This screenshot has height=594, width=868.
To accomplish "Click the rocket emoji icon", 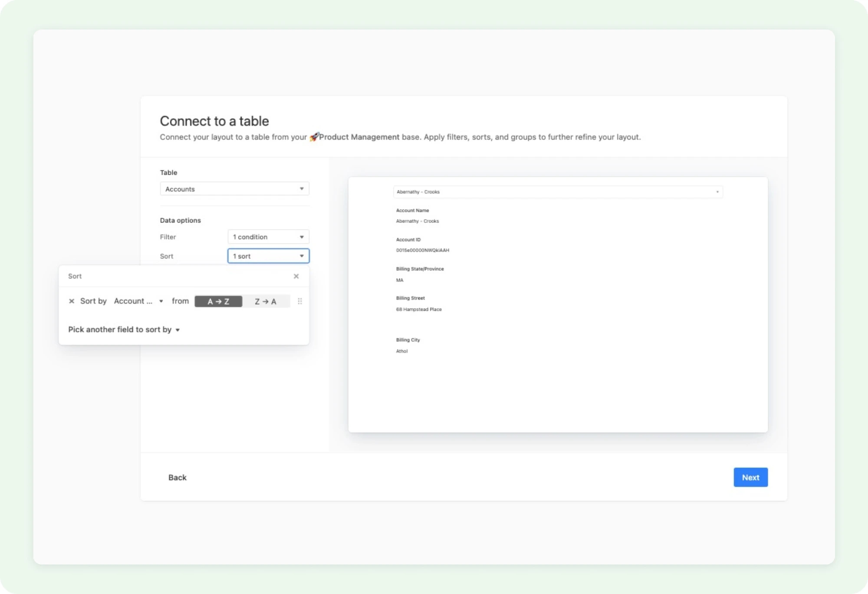I will tap(314, 137).
